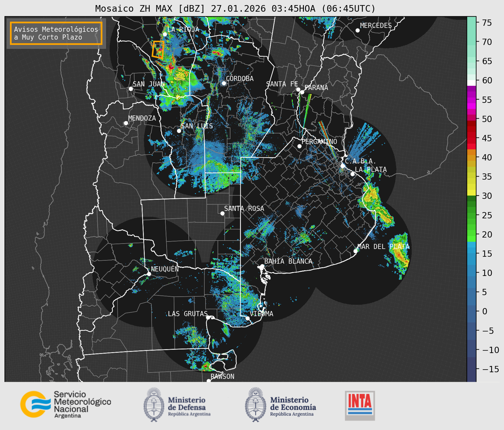
Task: Click the white 60 dBZ color band
Action: coord(471,83)
